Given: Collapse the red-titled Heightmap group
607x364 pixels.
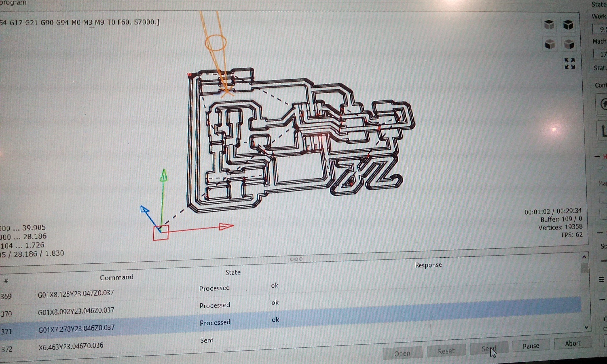Looking at the screenshot, I should (x=598, y=157).
